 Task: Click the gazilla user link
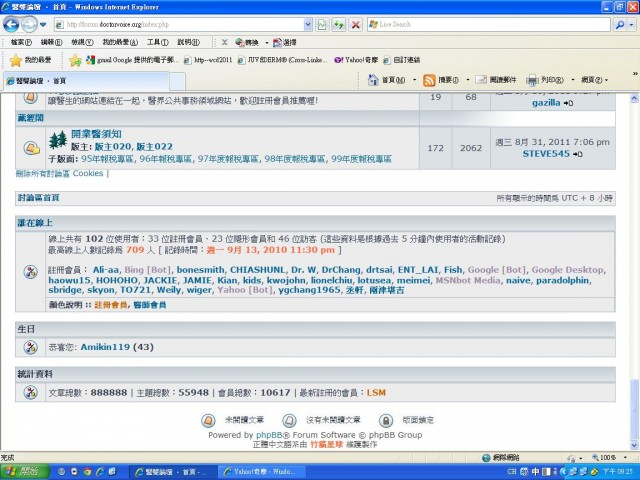click(x=546, y=103)
